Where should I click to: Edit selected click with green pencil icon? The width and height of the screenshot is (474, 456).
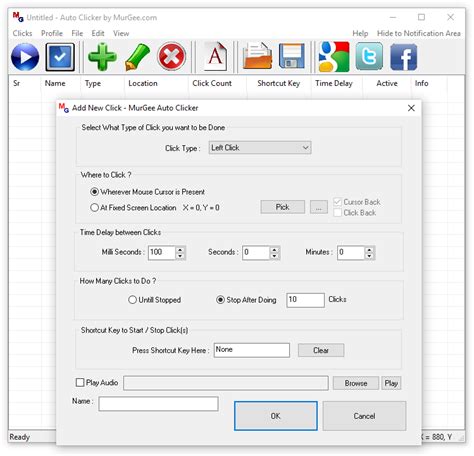click(x=137, y=57)
